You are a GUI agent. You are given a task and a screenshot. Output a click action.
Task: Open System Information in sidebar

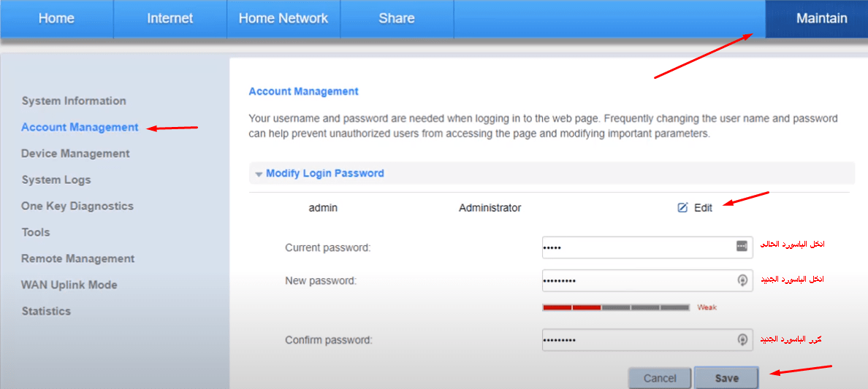click(x=74, y=101)
